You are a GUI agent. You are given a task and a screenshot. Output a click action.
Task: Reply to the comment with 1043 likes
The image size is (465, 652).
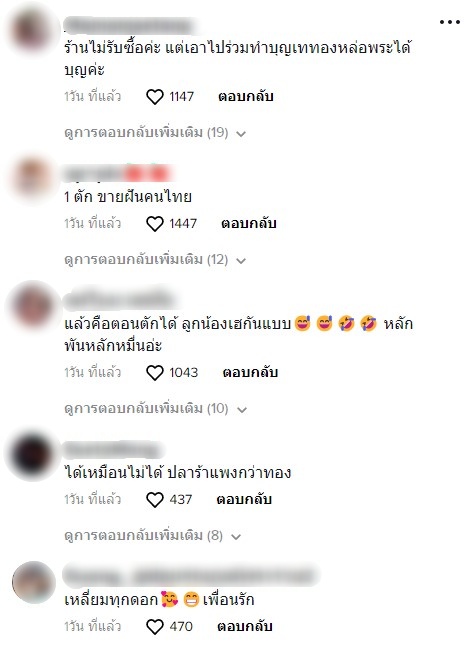tap(250, 372)
